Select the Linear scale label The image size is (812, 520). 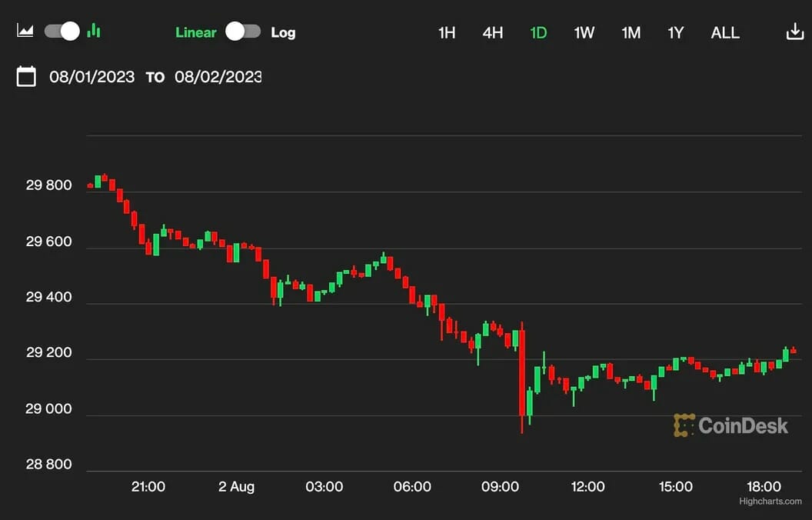196,32
